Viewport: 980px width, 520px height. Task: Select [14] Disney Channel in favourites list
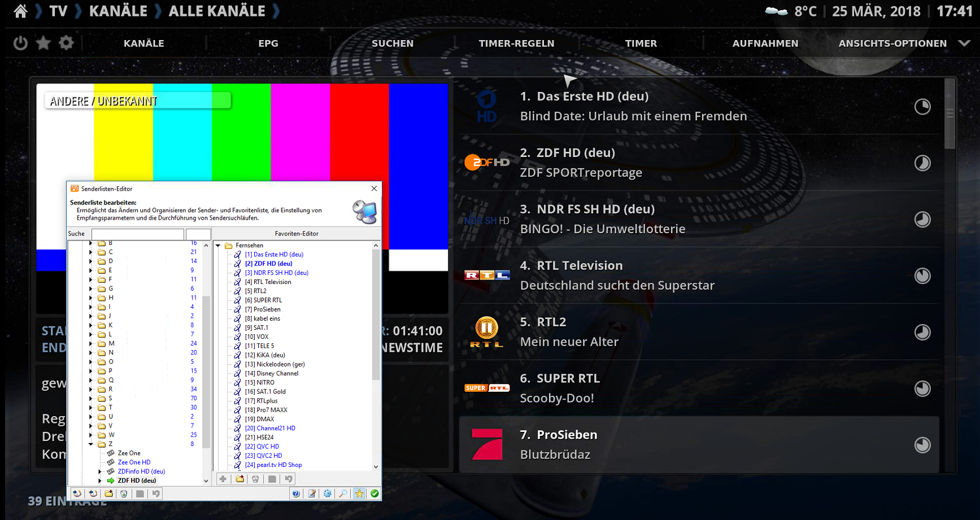[272, 373]
